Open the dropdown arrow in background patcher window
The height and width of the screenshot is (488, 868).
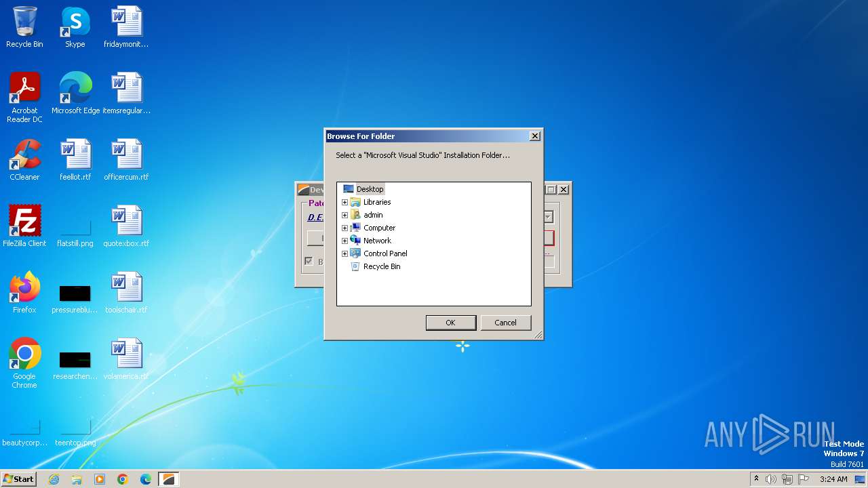coord(548,217)
